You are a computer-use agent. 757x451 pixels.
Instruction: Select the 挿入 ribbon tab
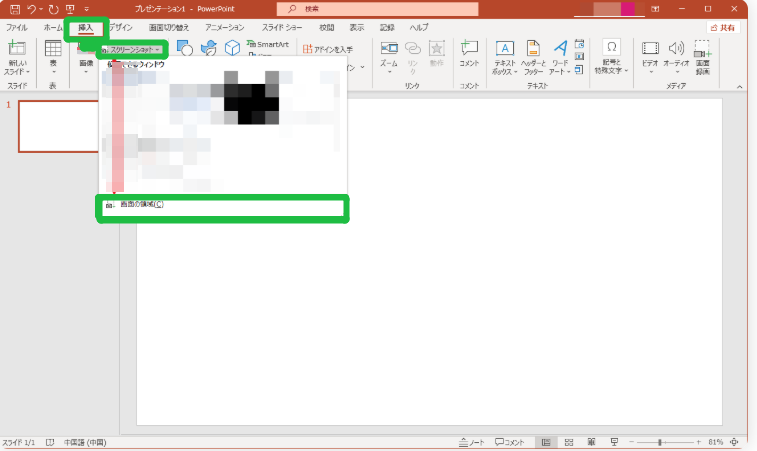pos(85,28)
